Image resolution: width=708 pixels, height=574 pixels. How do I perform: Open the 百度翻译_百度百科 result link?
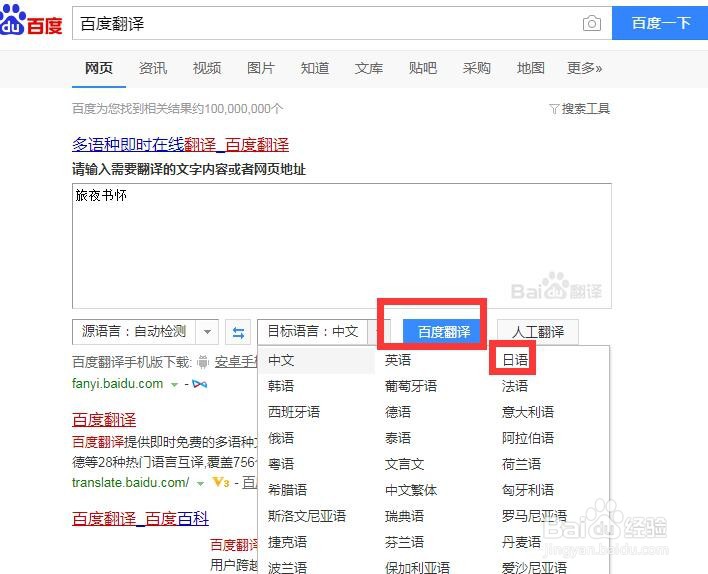tap(140, 518)
